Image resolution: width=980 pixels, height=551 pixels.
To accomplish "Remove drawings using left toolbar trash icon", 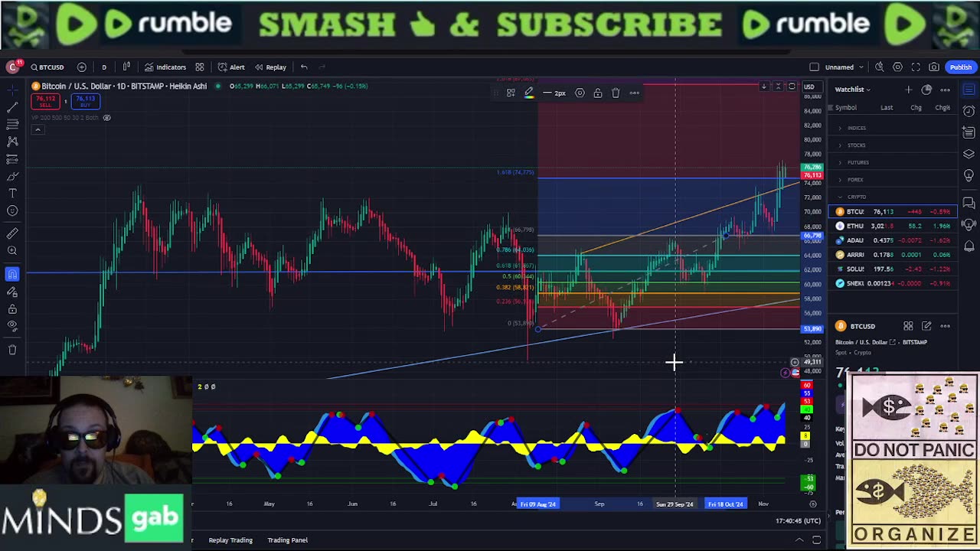I will (x=12, y=350).
